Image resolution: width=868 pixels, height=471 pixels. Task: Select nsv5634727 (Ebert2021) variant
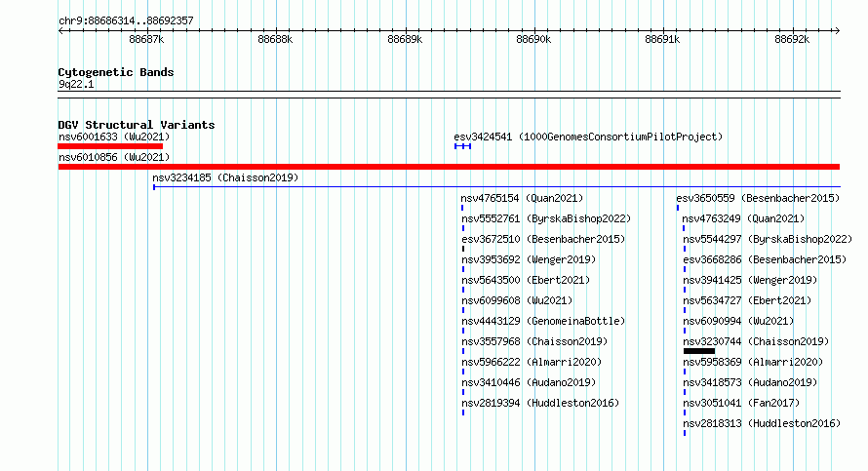(747, 300)
